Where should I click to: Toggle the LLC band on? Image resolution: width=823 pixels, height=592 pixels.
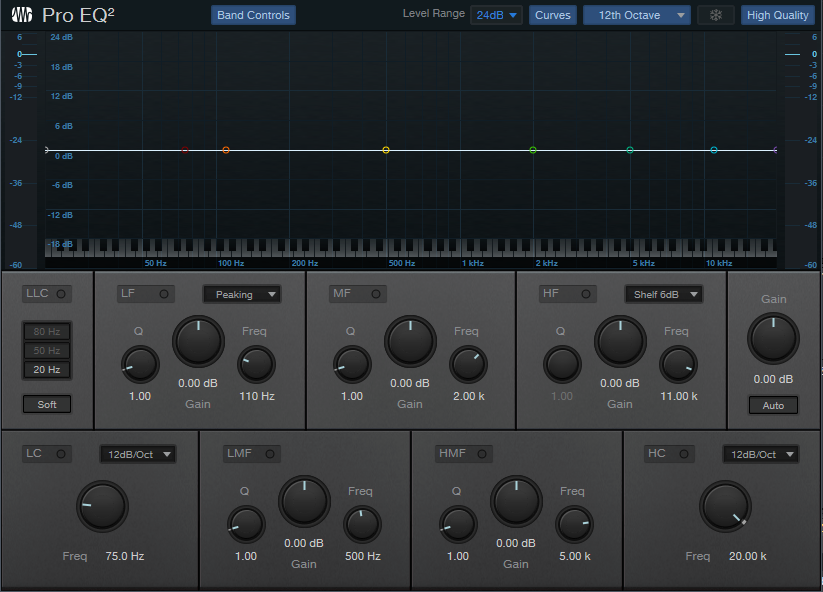[47, 294]
